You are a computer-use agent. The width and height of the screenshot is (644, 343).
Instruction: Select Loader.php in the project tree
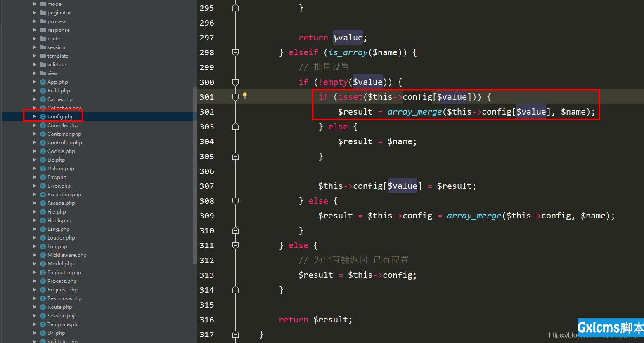click(61, 238)
